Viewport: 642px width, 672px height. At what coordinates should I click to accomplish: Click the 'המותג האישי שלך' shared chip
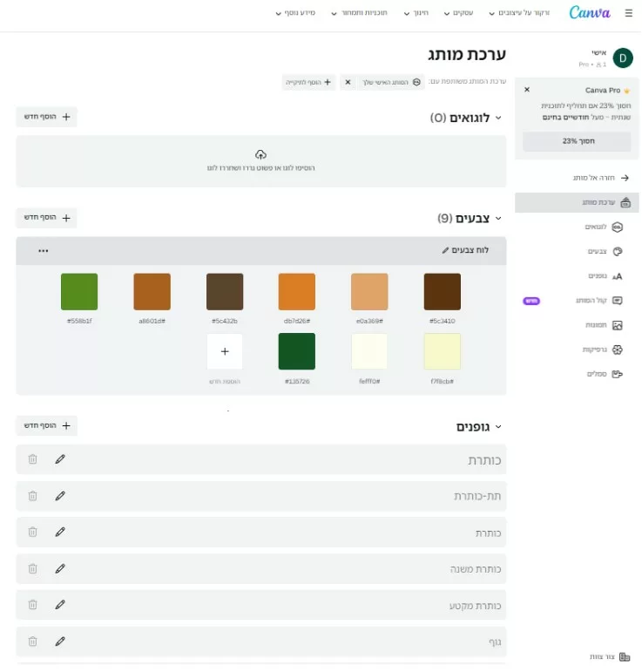coord(390,82)
